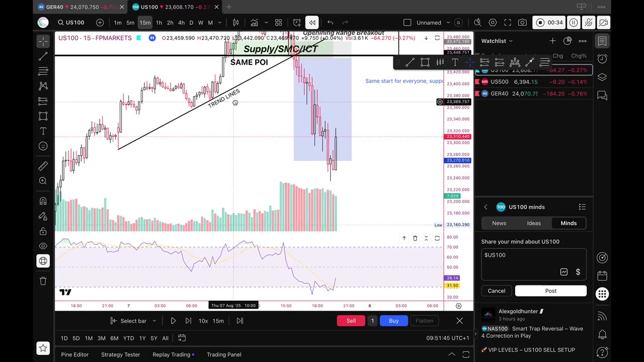
Task: Click the trash remove objects icon
Action: pos(43,281)
